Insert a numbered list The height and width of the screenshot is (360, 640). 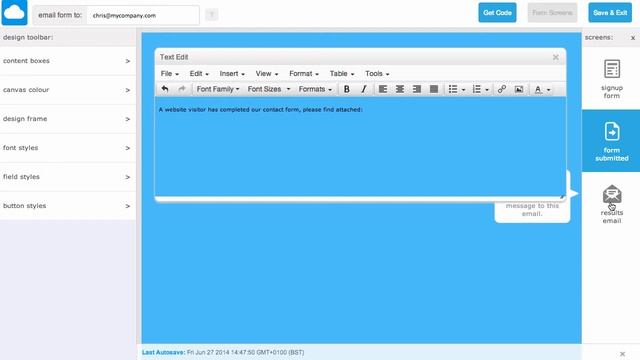coord(476,89)
